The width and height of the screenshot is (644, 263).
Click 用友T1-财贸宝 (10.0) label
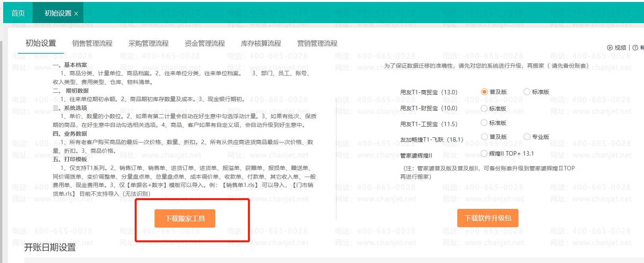(x=429, y=108)
